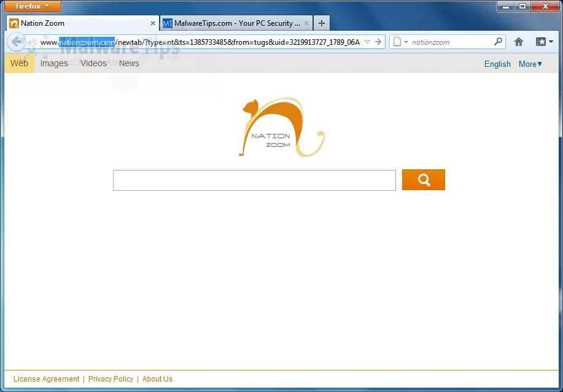
Task: Click the Go arrow in the address bar
Action: coord(378,42)
